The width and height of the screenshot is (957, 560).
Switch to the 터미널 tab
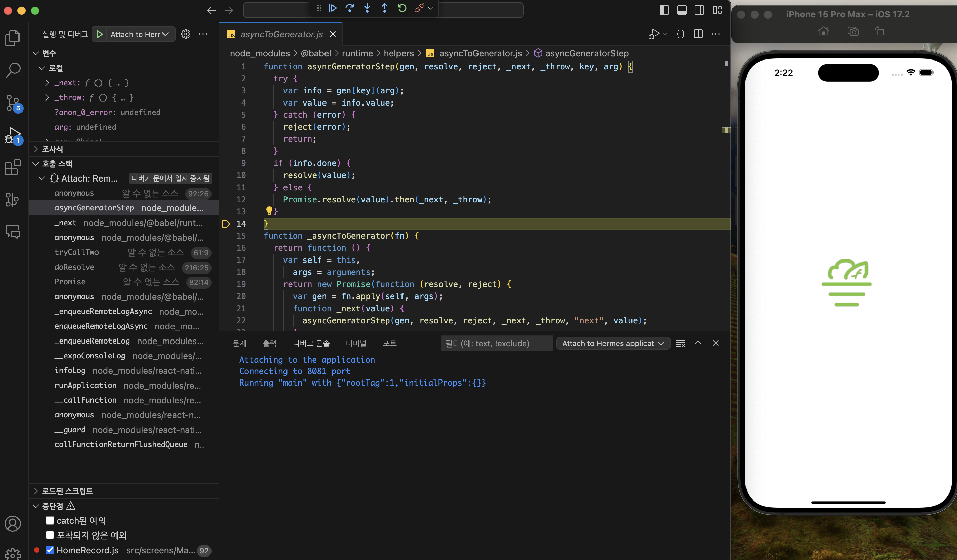coord(356,343)
